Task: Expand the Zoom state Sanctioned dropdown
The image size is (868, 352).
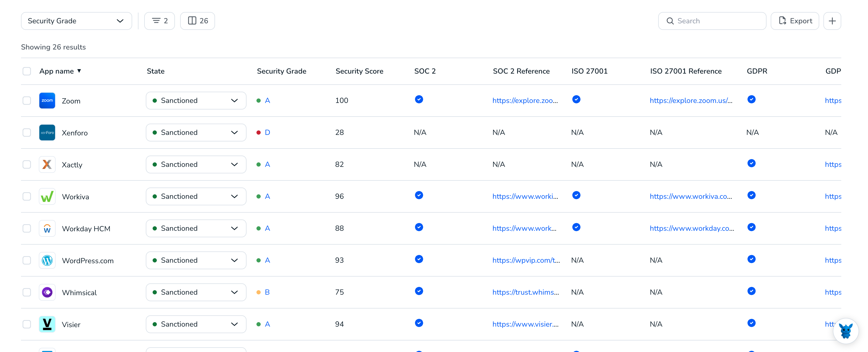Action: point(196,101)
